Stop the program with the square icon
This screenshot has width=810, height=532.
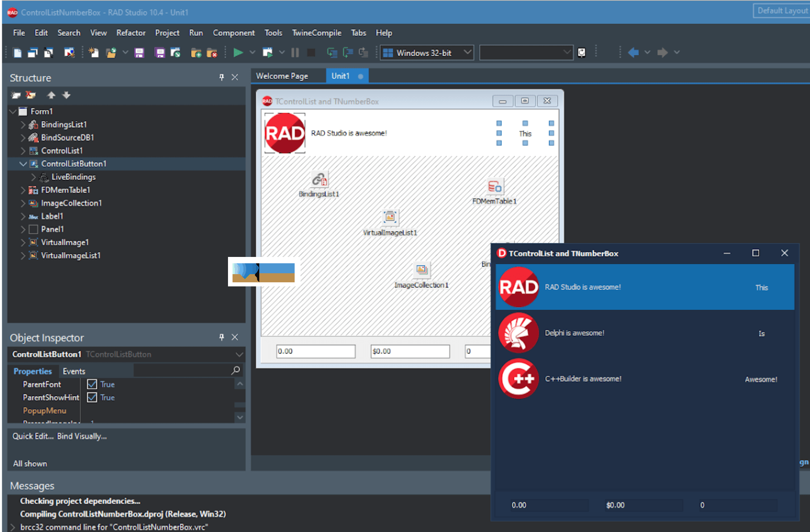(x=311, y=53)
